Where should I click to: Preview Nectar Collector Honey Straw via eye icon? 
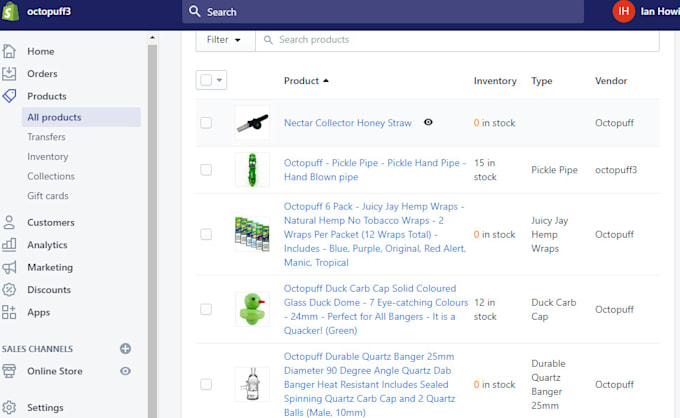click(x=428, y=122)
